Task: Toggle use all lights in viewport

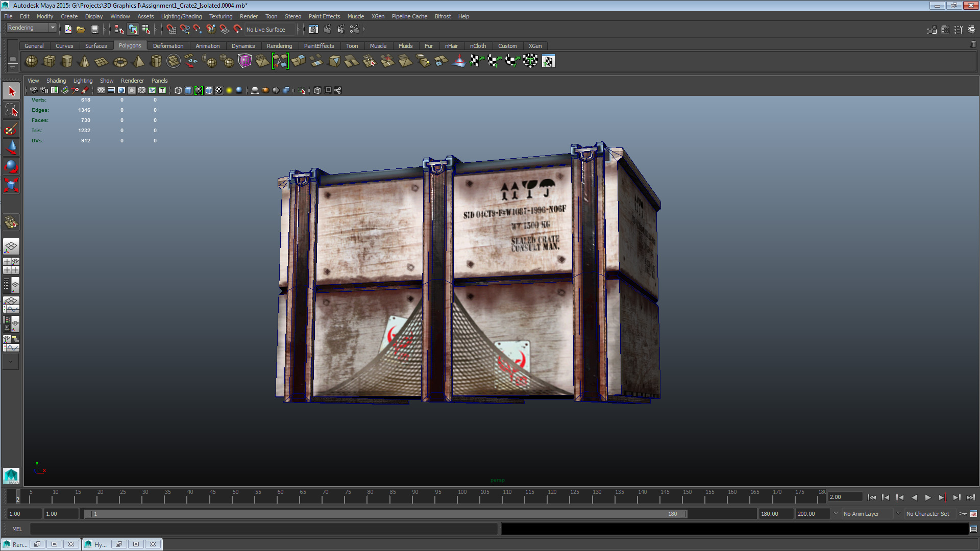Action: click(229, 90)
